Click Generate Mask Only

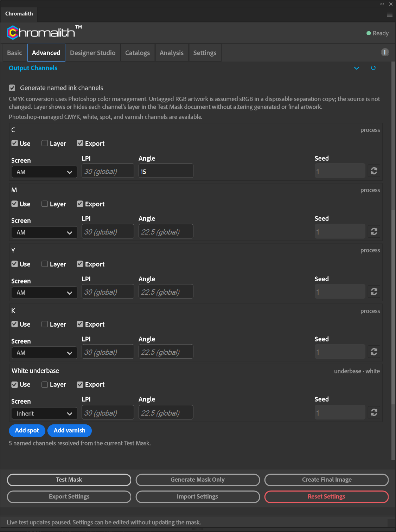tap(198, 480)
